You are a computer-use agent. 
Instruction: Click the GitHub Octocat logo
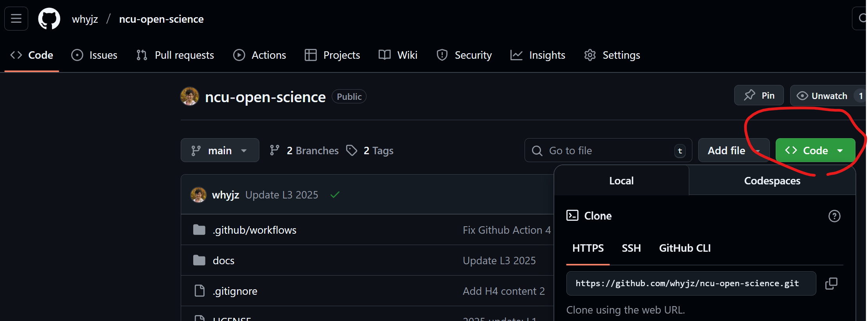coord(49,19)
